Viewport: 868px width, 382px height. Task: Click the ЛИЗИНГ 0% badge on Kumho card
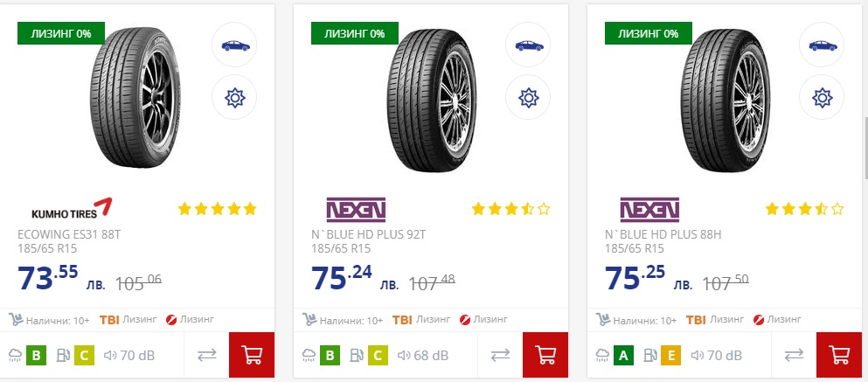point(60,33)
